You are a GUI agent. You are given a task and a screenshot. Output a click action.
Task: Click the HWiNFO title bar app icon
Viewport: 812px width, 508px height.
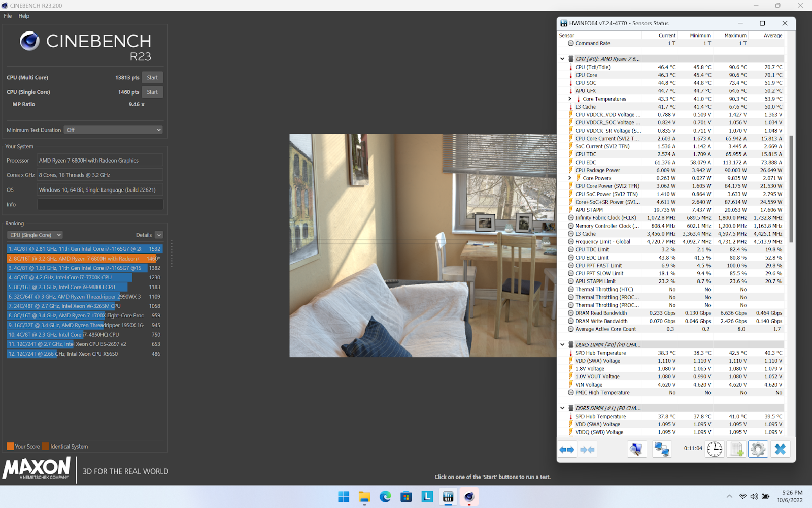pos(564,23)
